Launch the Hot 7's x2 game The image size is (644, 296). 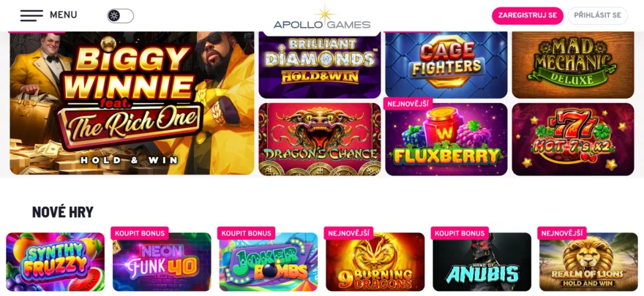click(573, 140)
